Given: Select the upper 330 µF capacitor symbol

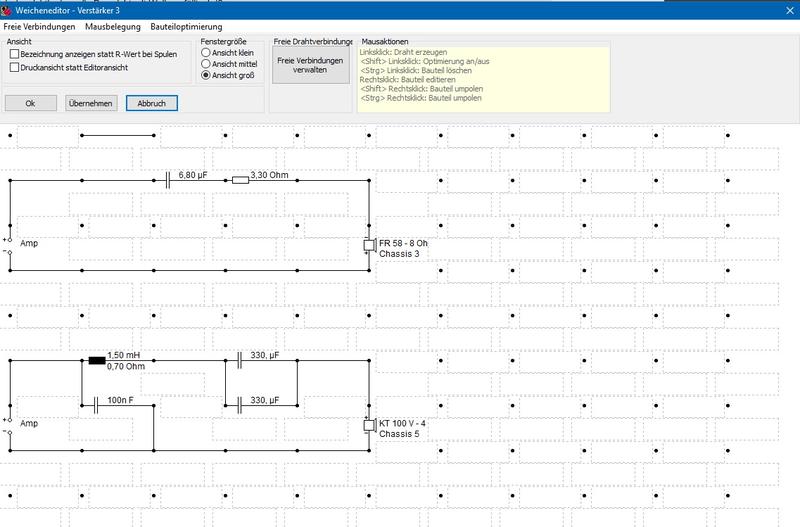Looking at the screenshot, I should coord(240,360).
